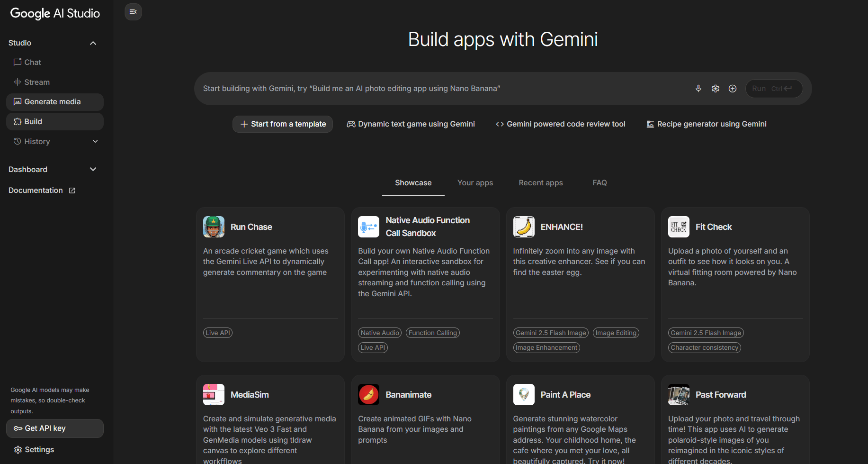The width and height of the screenshot is (868, 464).
Task: Open the ENHANCE! banana icon
Action: [524, 227]
